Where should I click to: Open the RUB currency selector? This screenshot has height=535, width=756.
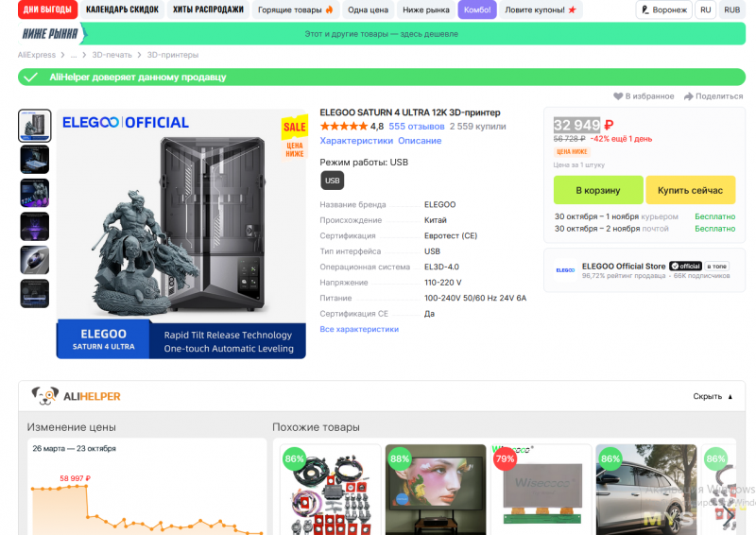click(x=731, y=9)
